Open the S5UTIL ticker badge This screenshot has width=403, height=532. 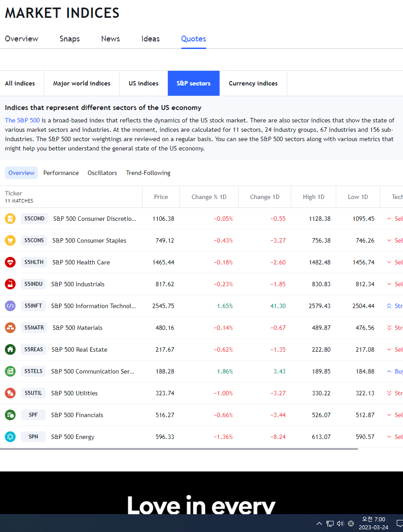click(33, 393)
